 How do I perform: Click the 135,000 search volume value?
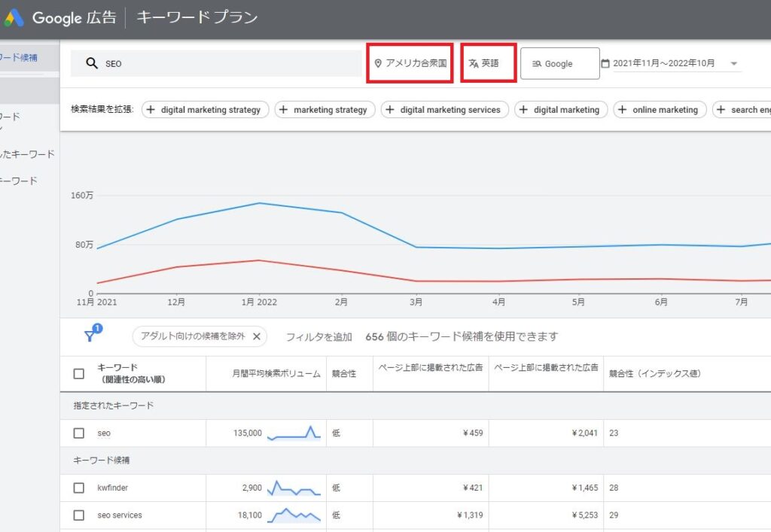247,433
